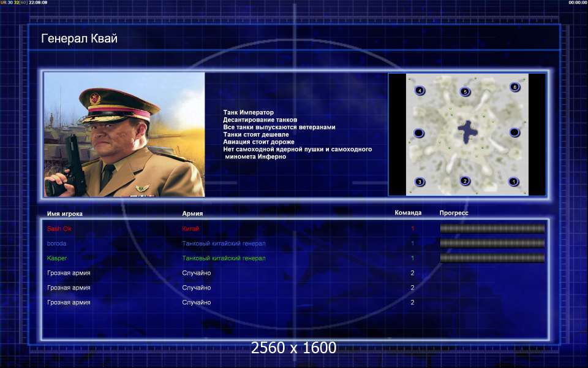The height and width of the screenshot is (368, 588).
Task: Click the loading progress bar for boroda
Action: coord(492,243)
